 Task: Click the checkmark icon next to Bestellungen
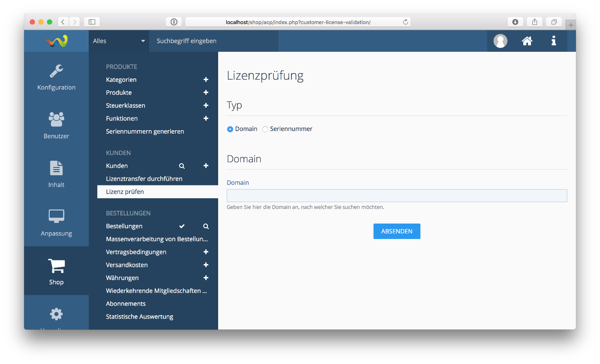182,226
